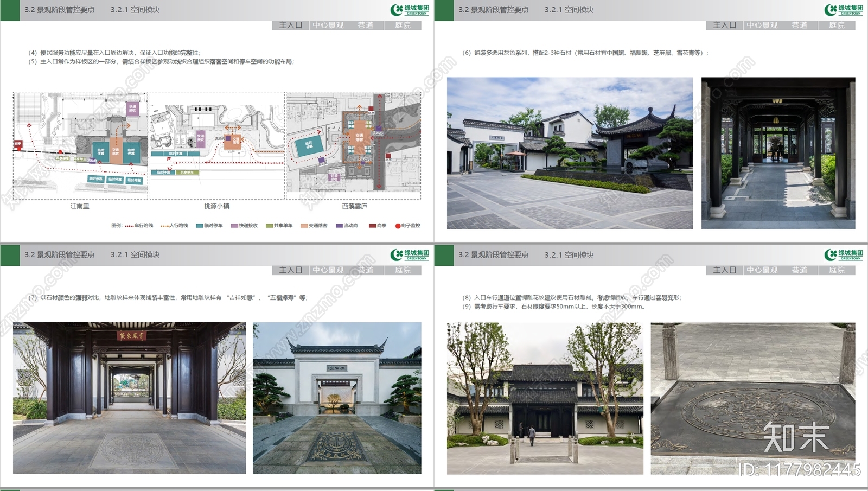Select 主入口 tab on the (8)(9) slide
This screenshot has height=491, width=868.
tap(724, 270)
